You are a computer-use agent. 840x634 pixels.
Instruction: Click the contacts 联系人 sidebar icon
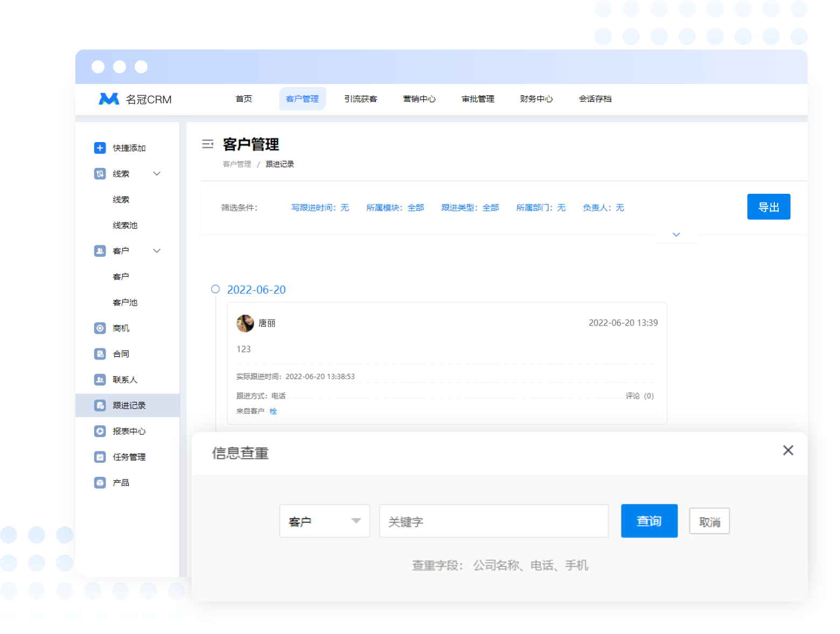(x=100, y=380)
